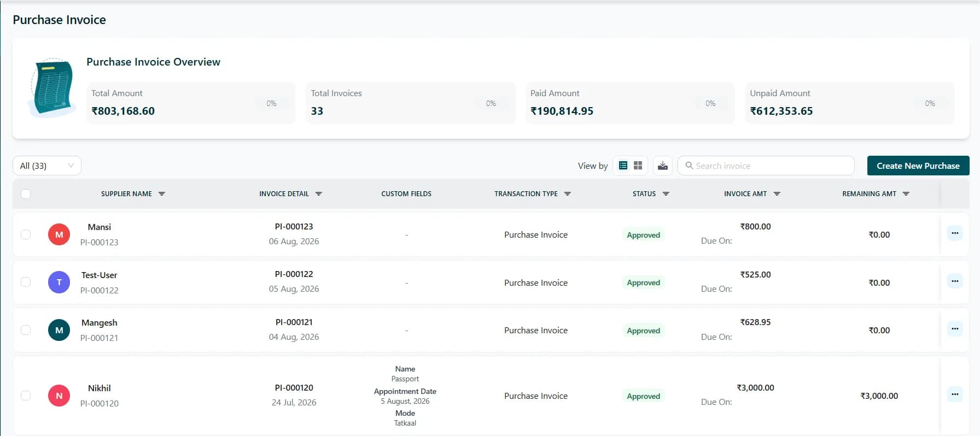
Task: Click the Tatkaal custom field value
Action: [x=405, y=423]
